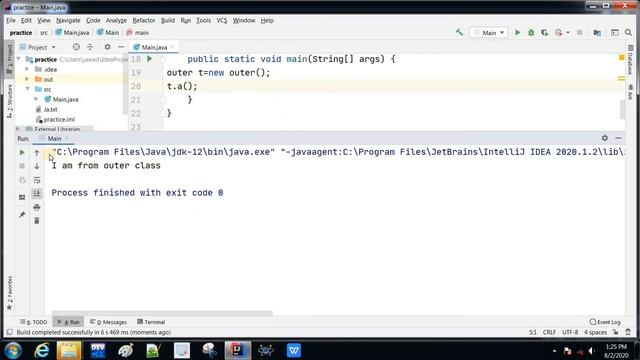Select Ja.txt in the project tree
Viewport: 640px width, 360px height.
point(50,109)
